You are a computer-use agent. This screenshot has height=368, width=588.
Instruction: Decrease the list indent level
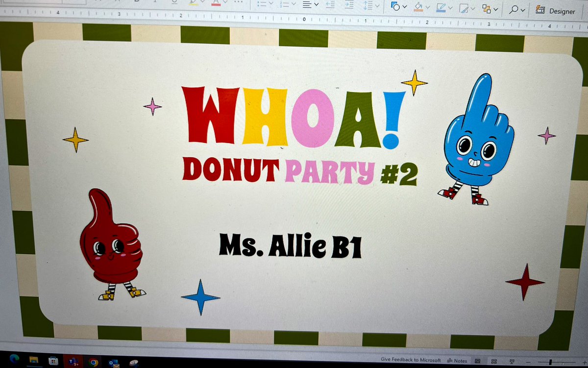click(330, 4)
